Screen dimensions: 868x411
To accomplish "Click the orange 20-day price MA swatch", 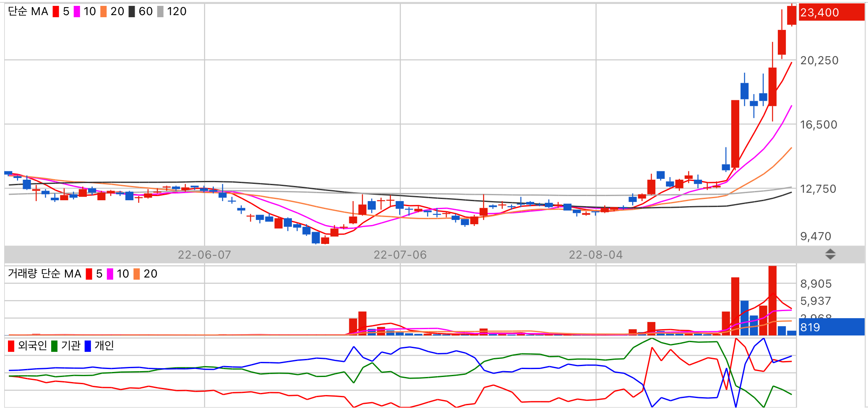I will tap(104, 11).
